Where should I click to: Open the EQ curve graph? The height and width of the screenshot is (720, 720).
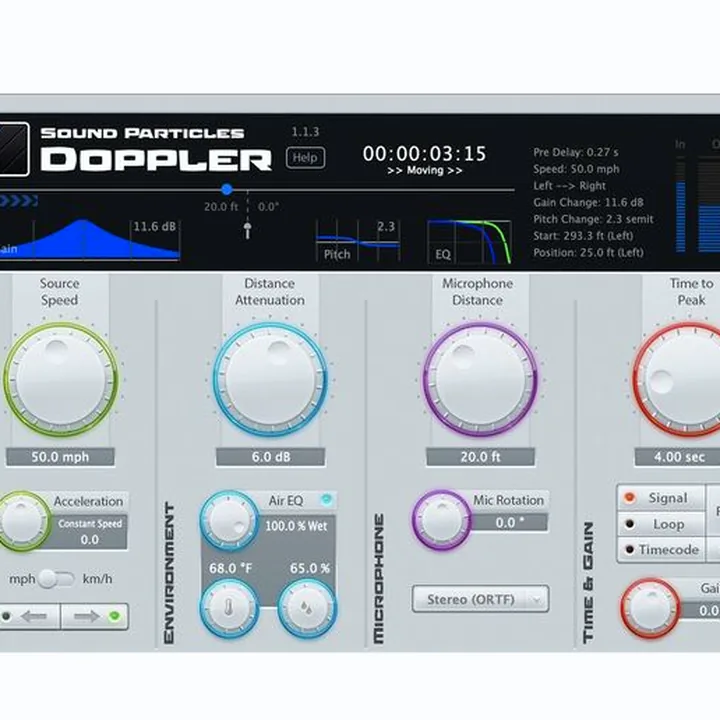(469, 242)
